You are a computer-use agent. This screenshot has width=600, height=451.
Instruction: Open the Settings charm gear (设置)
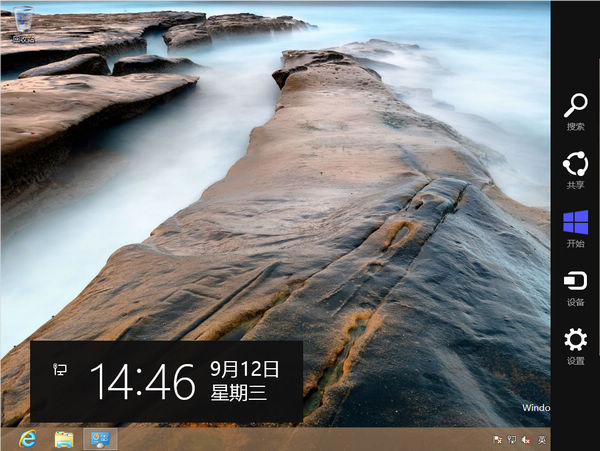(576, 346)
